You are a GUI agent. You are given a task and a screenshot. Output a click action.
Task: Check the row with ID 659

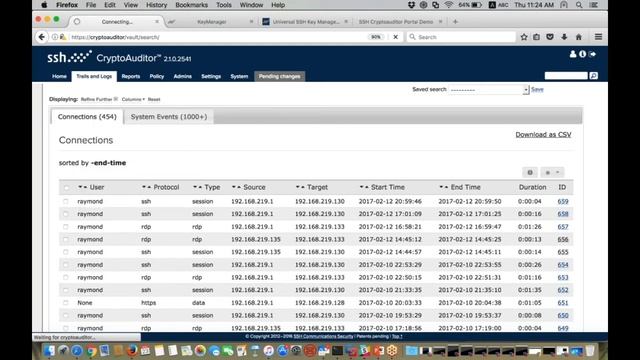pyautogui.click(x=66, y=201)
